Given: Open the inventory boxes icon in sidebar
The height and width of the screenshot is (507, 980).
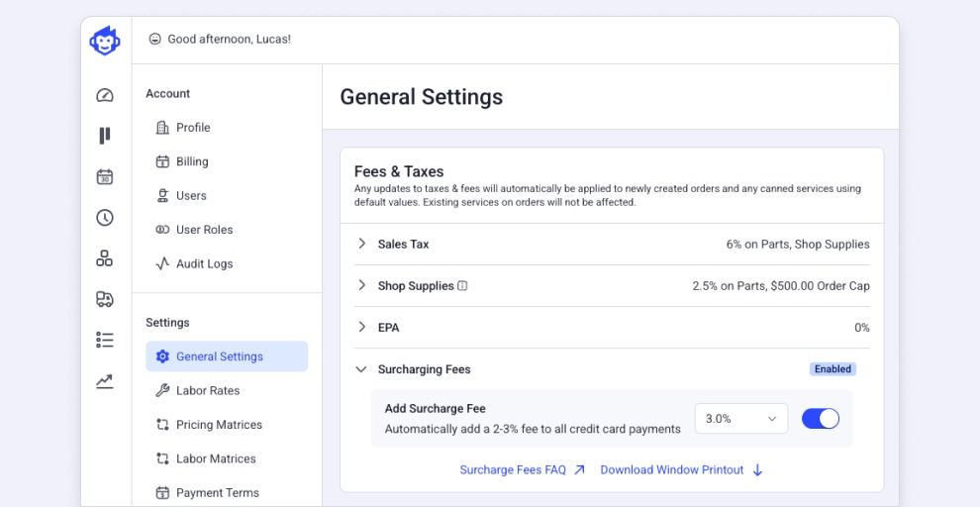Looking at the screenshot, I should pyautogui.click(x=104, y=258).
